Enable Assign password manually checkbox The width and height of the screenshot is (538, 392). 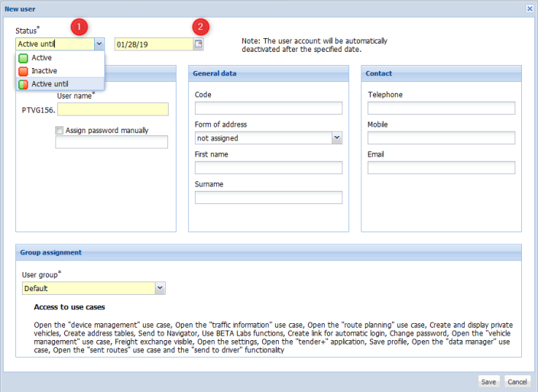60,131
